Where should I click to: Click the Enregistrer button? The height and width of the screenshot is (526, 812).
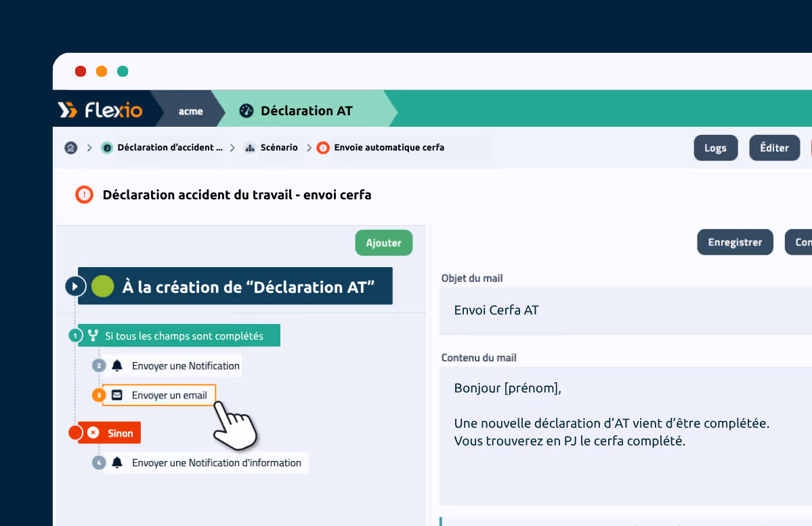point(735,242)
